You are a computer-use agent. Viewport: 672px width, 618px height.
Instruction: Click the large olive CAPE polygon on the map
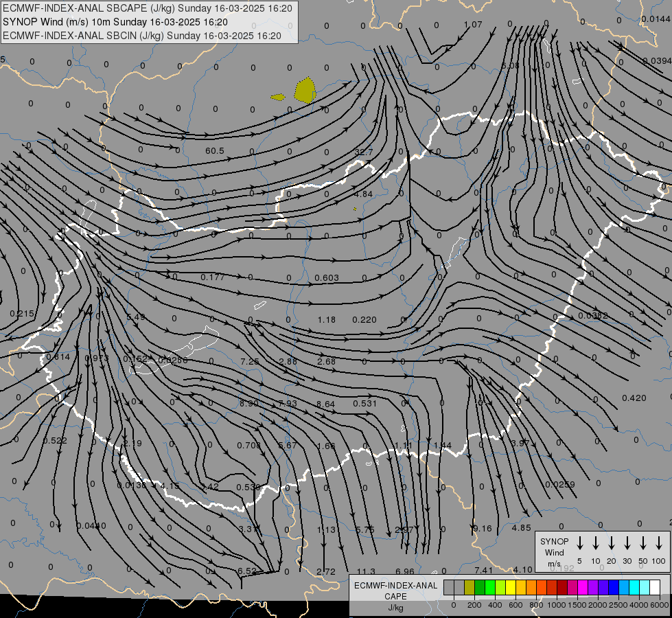[x=305, y=90]
